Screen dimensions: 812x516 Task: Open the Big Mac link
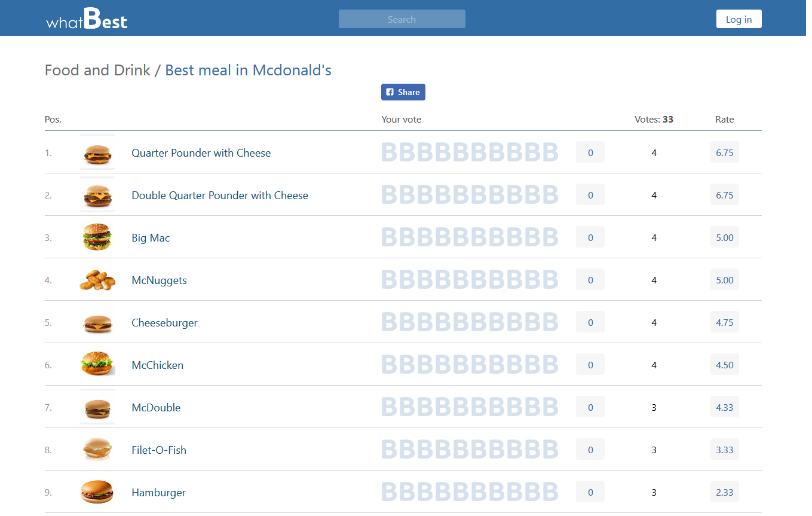151,238
